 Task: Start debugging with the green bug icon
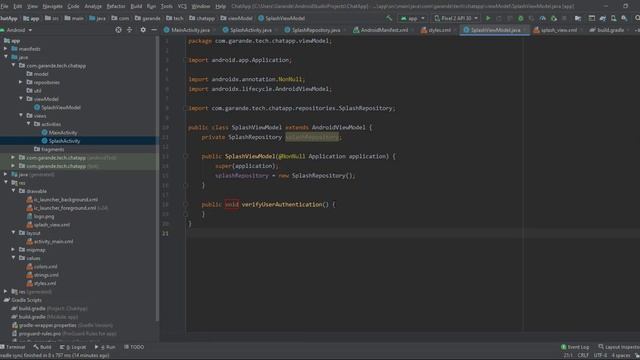click(520, 18)
